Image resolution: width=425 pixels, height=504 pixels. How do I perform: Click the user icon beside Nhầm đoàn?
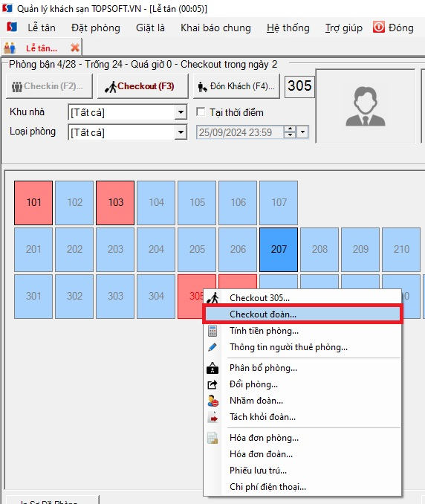pyautogui.click(x=212, y=401)
